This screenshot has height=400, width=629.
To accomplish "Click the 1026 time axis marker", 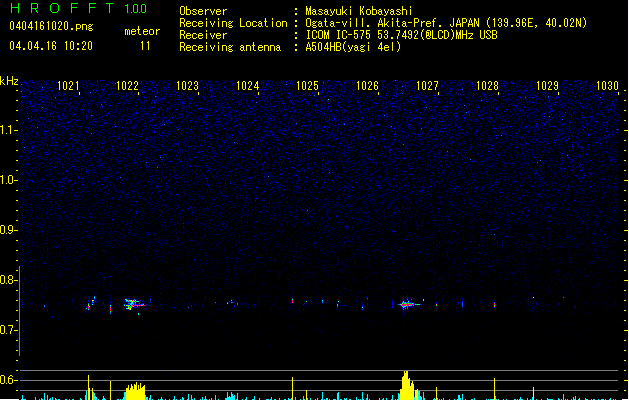I will click(367, 86).
